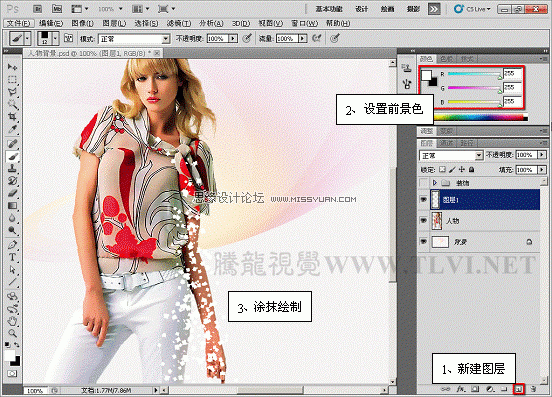This screenshot has width=552, height=397.
Task: Open the brush preset picker dropdown
Action: 55,38
